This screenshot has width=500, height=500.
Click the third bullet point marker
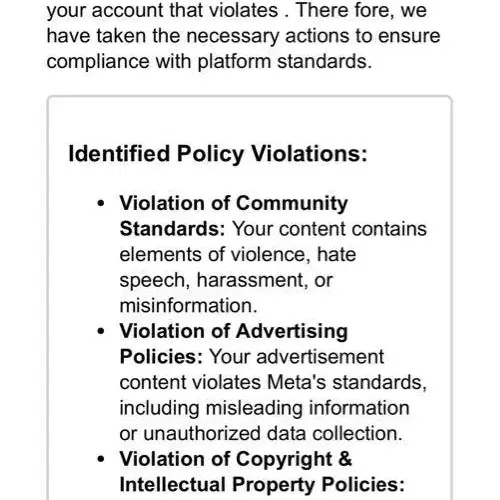(x=101, y=459)
